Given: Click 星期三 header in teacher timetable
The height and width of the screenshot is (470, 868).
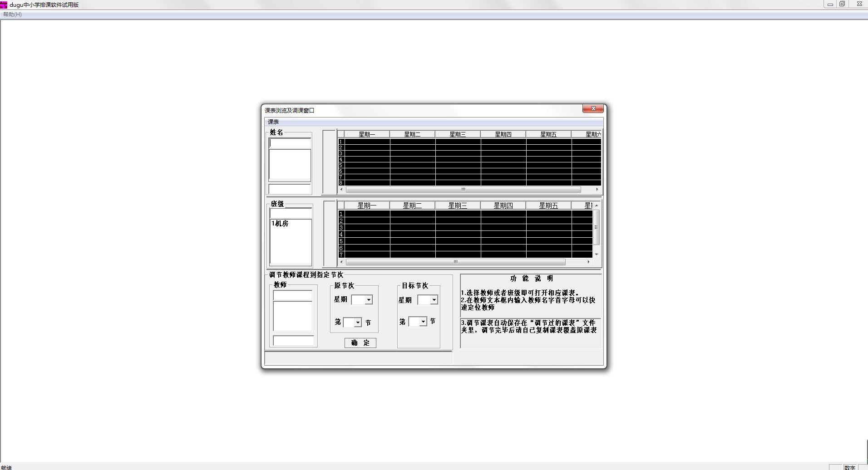Looking at the screenshot, I should pyautogui.click(x=458, y=134).
